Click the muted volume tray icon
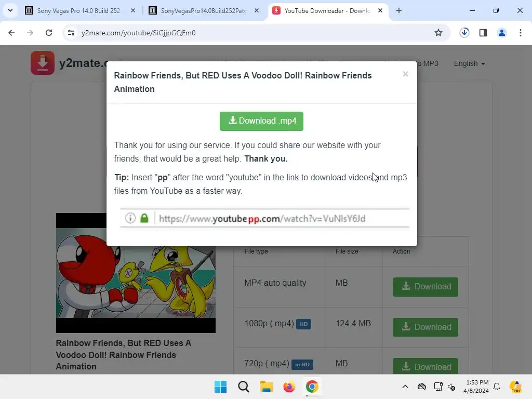The image size is (532, 399). [x=451, y=387]
